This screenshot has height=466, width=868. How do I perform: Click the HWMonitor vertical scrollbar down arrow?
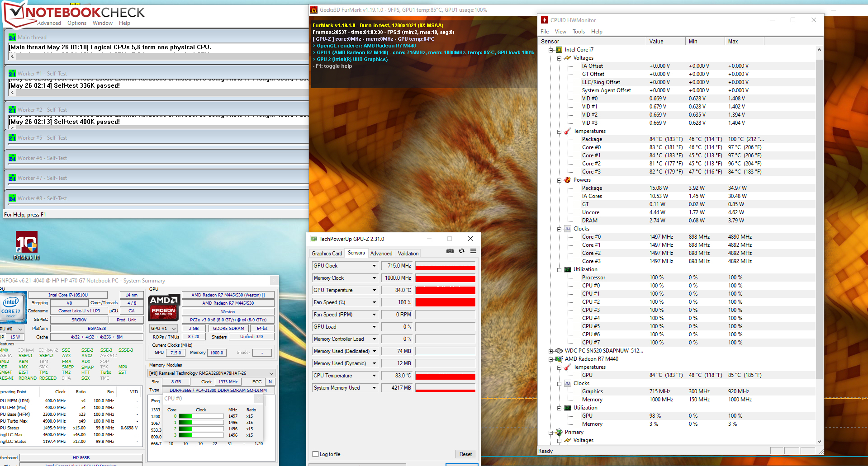[x=819, y=442]
